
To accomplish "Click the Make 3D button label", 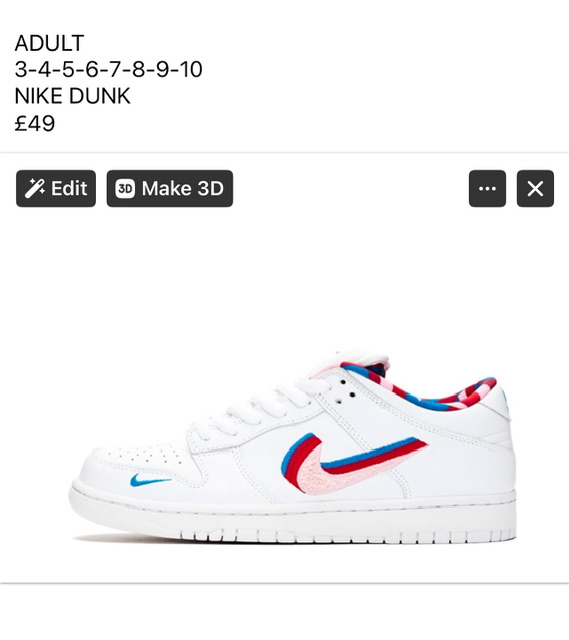I will pyautogui.click(x=183, y=189).
